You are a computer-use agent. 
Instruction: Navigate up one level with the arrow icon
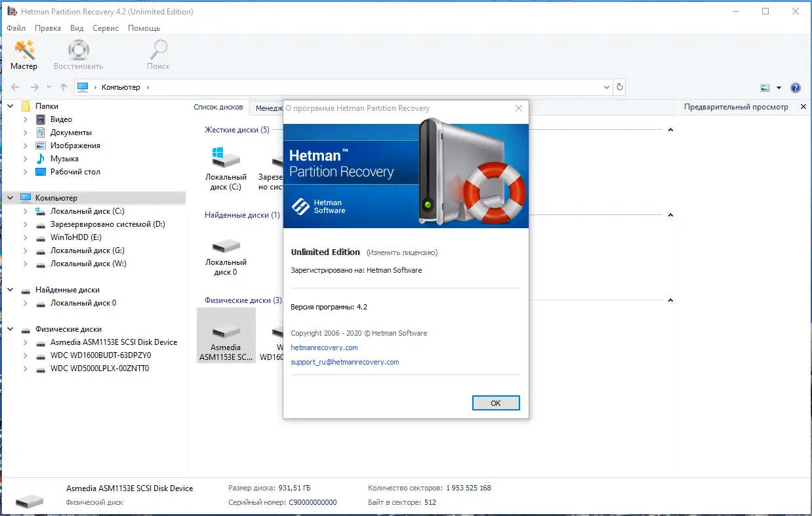pos(63,87)
